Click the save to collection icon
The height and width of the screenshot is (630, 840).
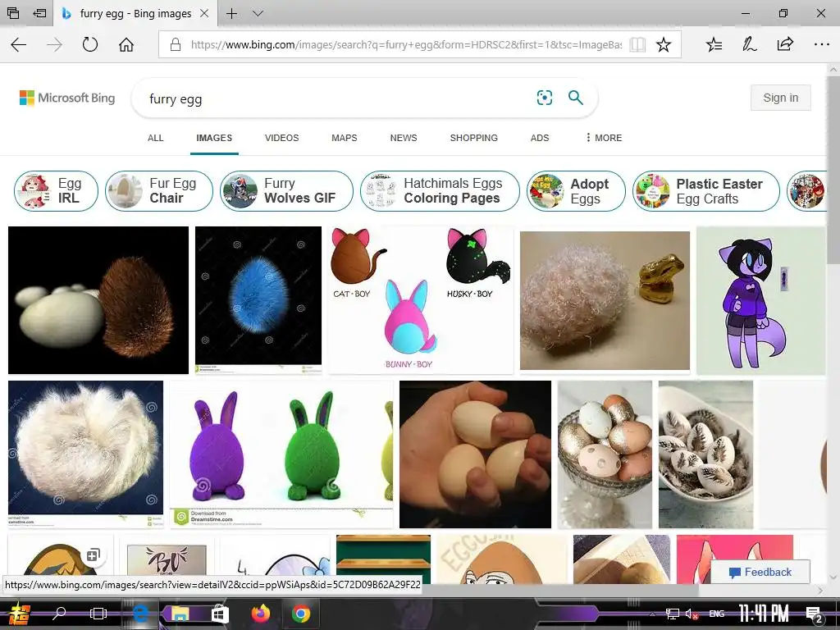pos(94,555)
